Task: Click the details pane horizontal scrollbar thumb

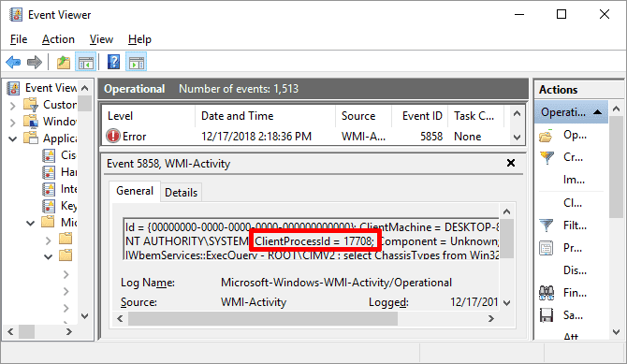Action: click(263, 319)
